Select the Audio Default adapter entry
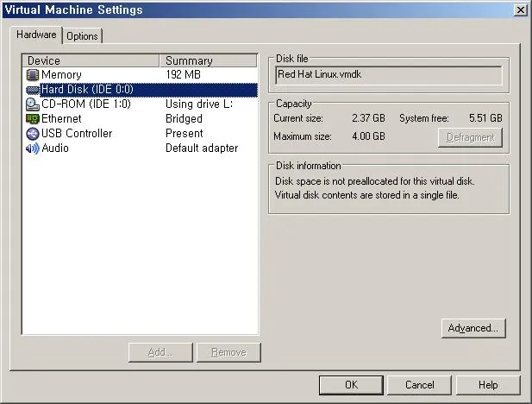This screenshot has height=404, width=532. tap(129, 148)
